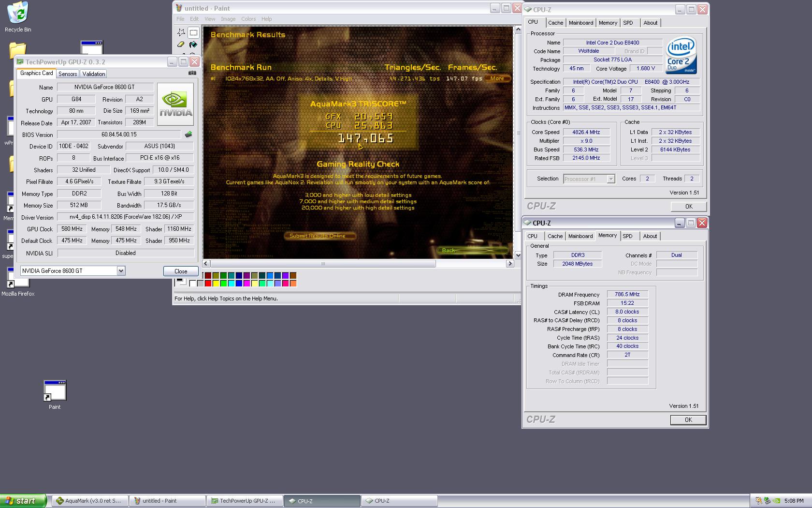Switch to AquaMark taskbar button
The image size is (812, 508).
(90, 501)
